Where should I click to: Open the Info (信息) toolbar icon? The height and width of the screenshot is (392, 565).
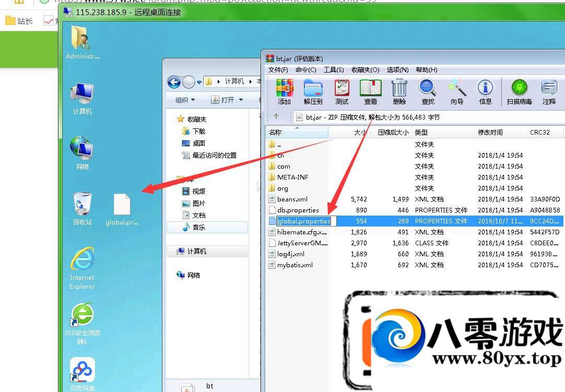tap(485, 92)
